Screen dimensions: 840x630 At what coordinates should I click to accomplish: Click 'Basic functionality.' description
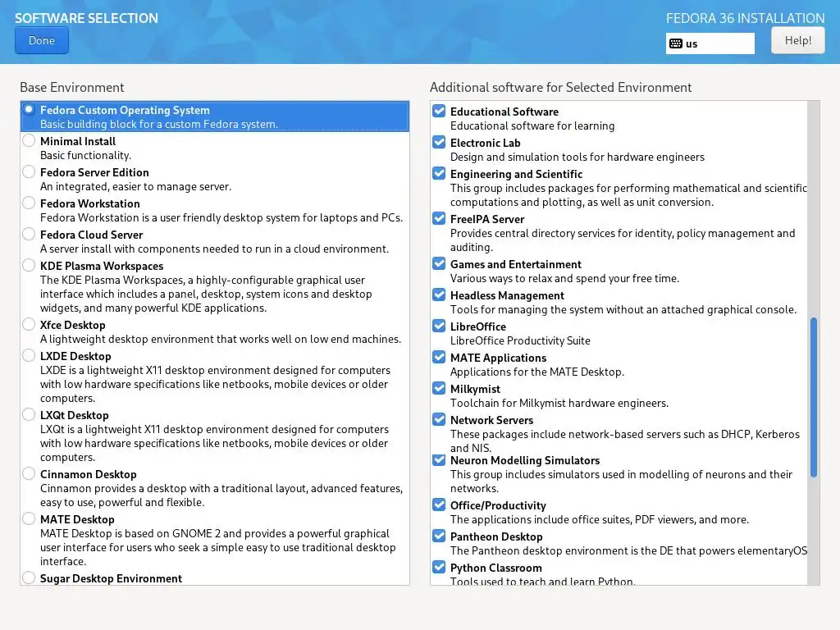(85, 155)
